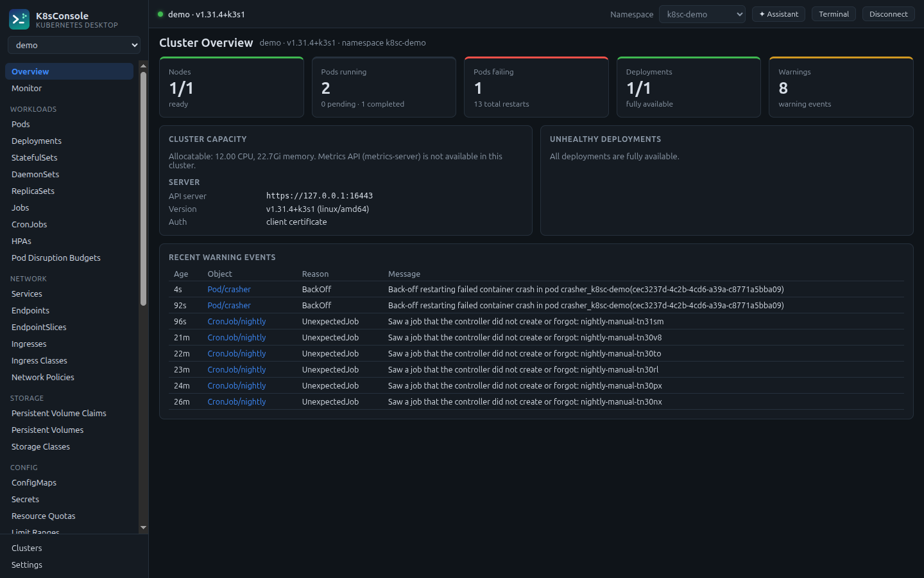Click the sidebar scroll up arrow

[143, 66]
